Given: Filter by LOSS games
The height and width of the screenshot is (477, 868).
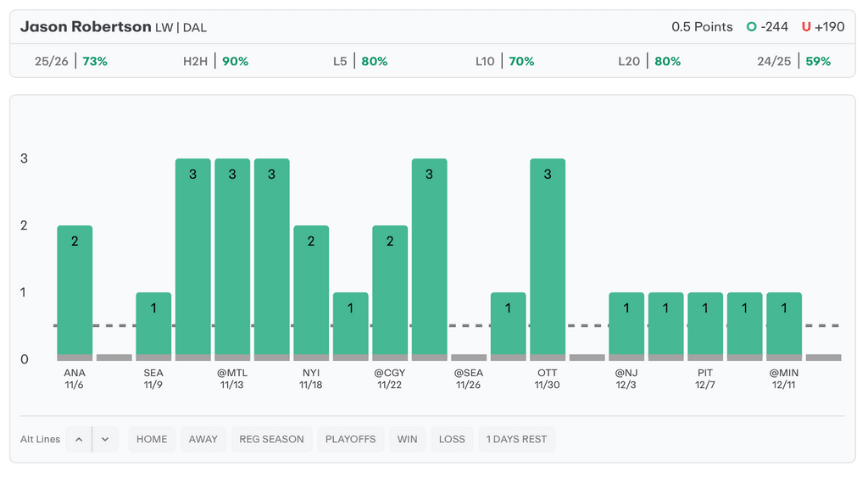Looking at the screenshot, I should pyautogui.click(x=452, y=439).
